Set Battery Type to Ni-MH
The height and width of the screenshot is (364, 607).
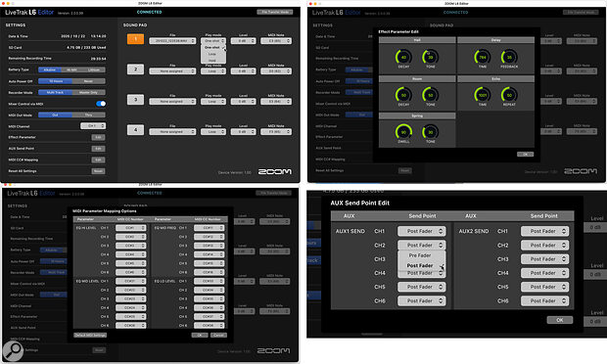pos(71,70)
